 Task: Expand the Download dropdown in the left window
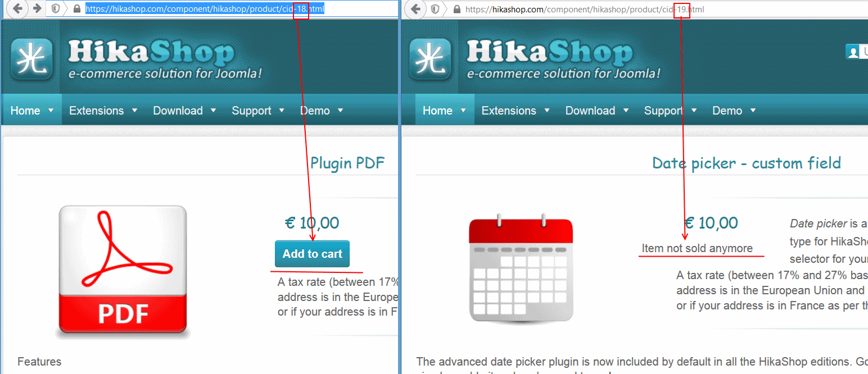(185, 111)
